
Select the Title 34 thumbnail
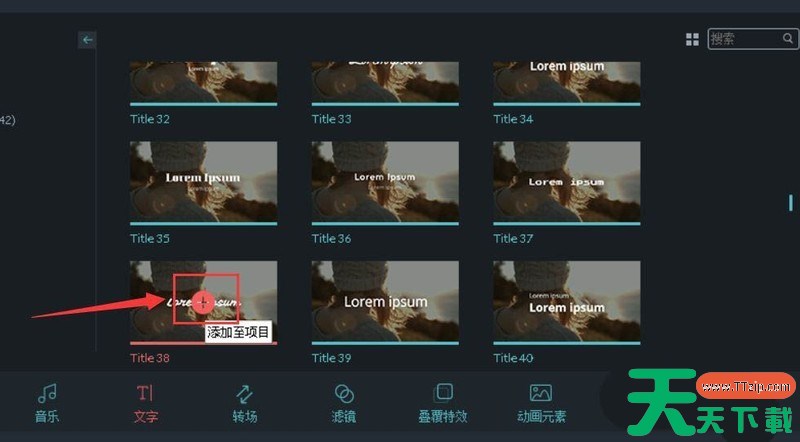566,80
